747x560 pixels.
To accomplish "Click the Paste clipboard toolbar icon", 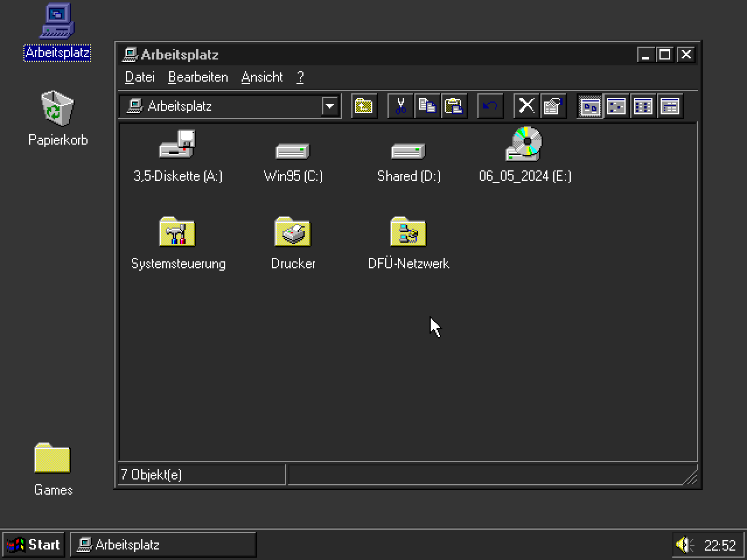I will tap(455, 106).
